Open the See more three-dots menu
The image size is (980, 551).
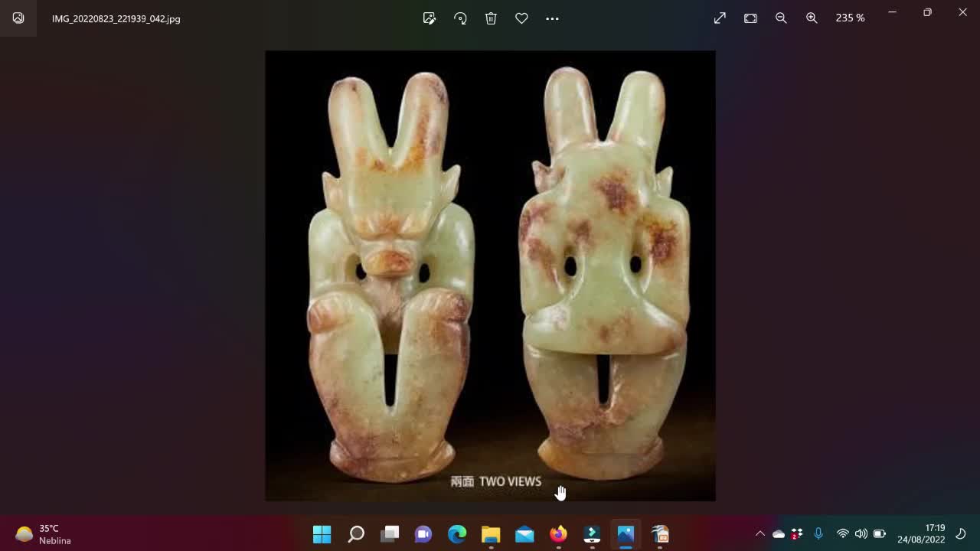552,18
